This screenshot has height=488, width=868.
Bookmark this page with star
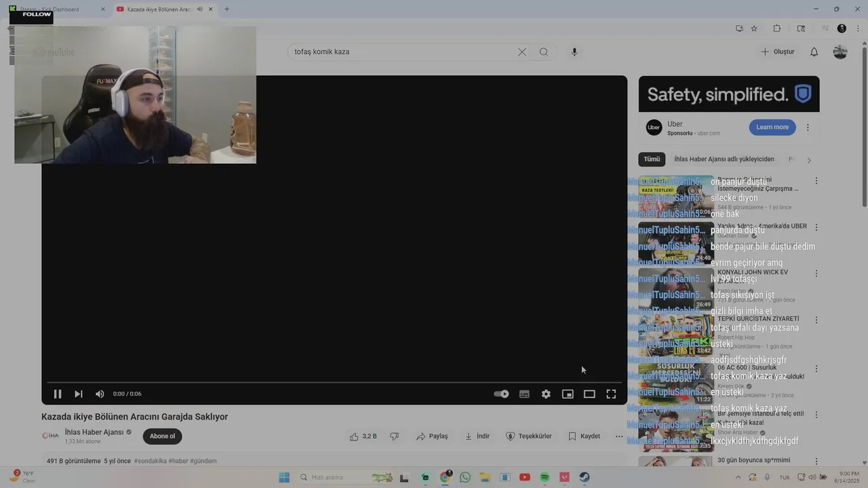point(754,28)
